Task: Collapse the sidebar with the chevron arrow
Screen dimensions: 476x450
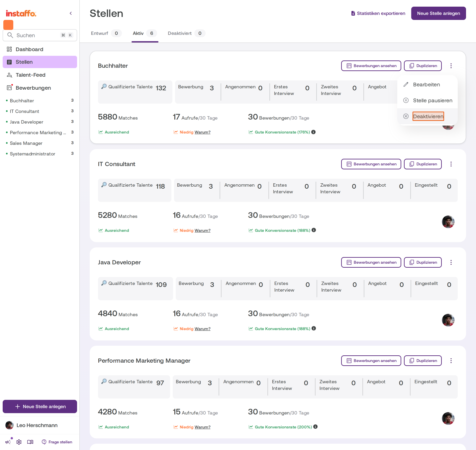Action: click(71, 13)
